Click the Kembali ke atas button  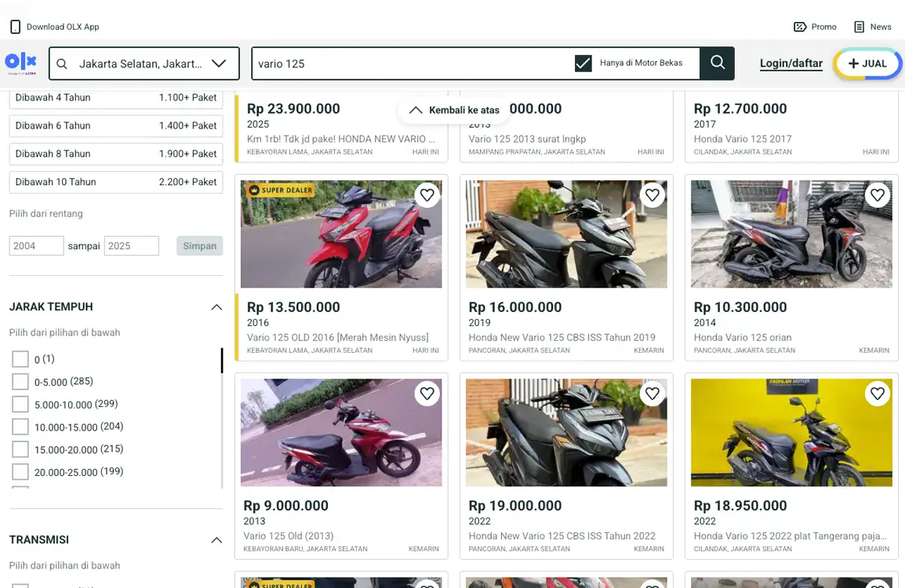pyautogui.click(x=454, y=110)
